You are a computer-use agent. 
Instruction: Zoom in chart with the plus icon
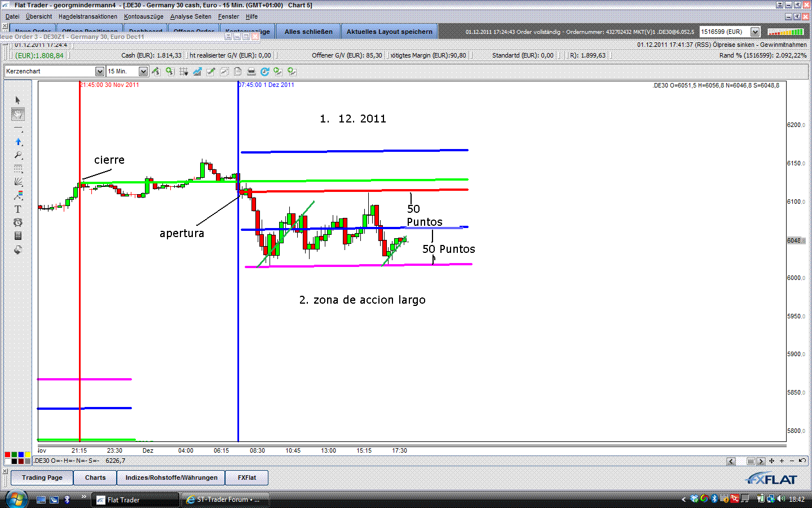point(782,461)
